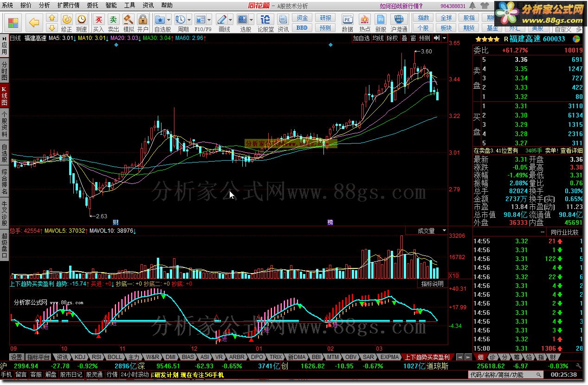
Task: Open 论股堂 forum icon
Action: (265, 19)
